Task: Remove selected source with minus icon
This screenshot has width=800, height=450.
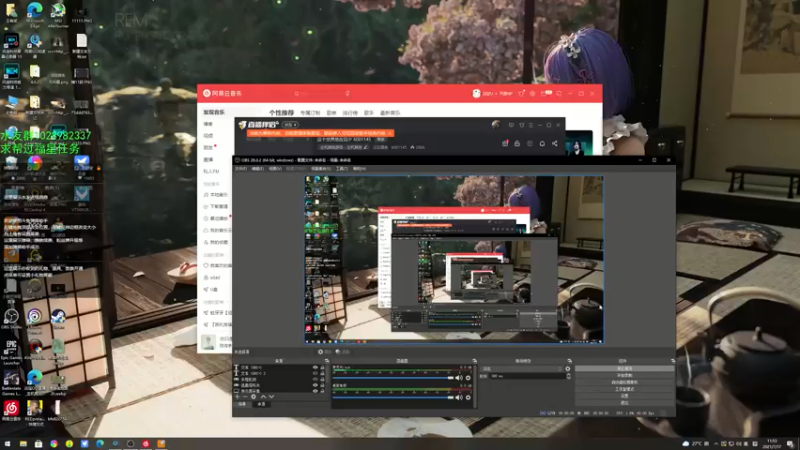Action: point(245,396)
